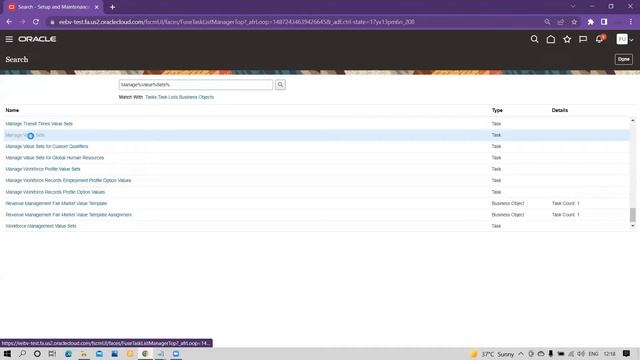
Task: Open browser extensions puzzle icon
Action: pos(590,22)
